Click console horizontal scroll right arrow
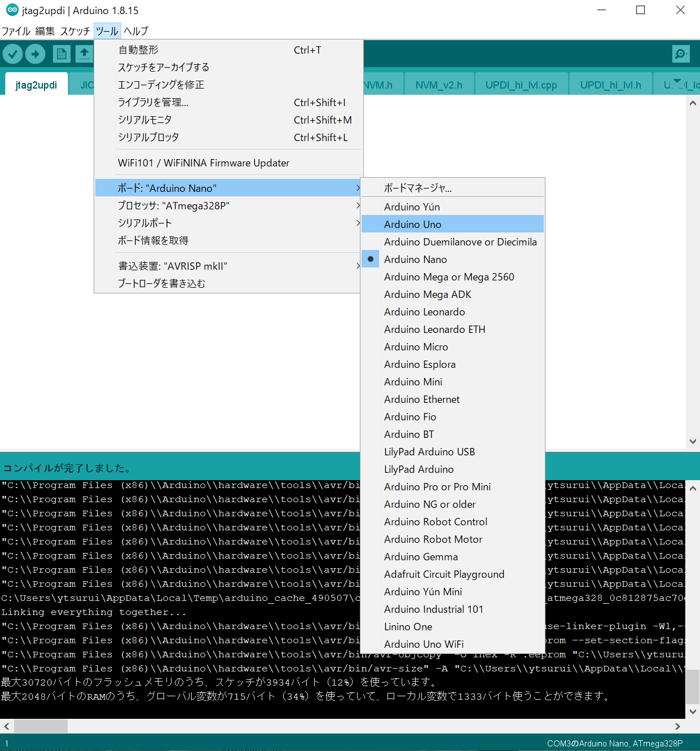Image resolution: width=700 pixels, height=751 pixels. point(677,726)
